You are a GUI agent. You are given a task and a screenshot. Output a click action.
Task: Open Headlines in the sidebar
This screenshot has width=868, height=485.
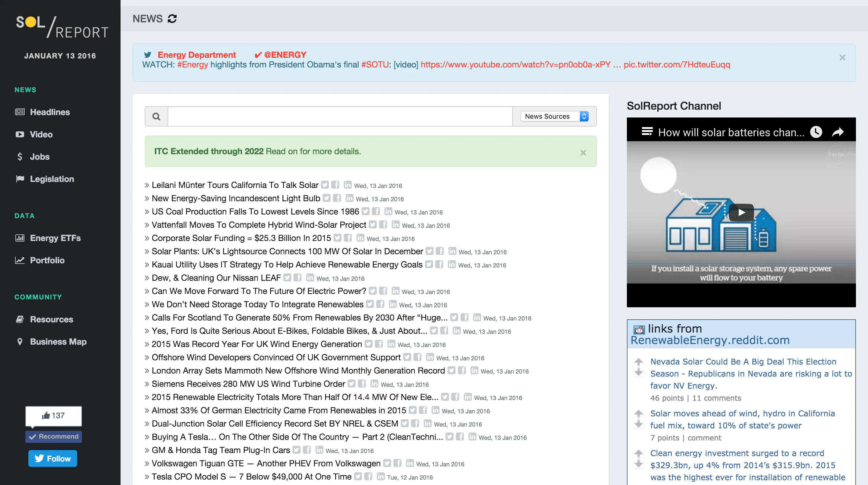point(50,112)
